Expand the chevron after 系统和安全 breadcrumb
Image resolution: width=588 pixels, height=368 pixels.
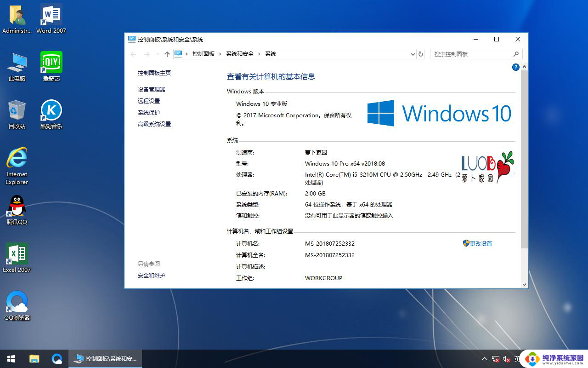tap(260, 54)
